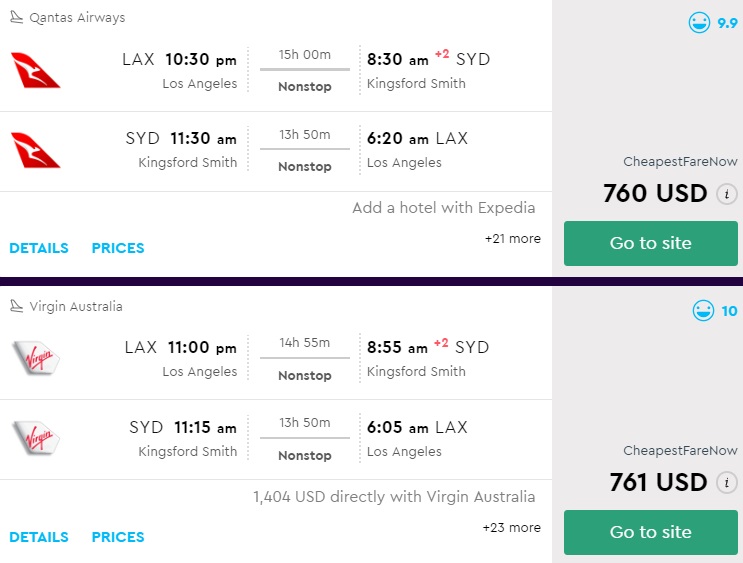Open DETAILS for the Qantas Airways flight
This screenshot has height=563, width=743.
39,248
